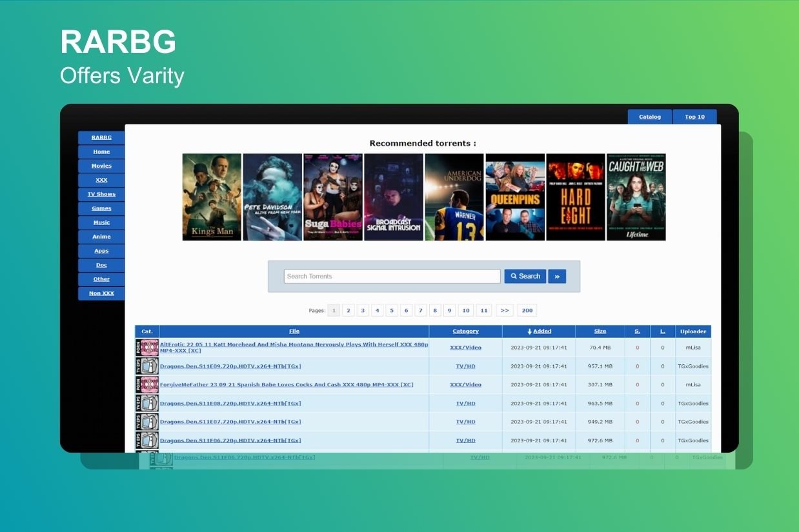
Task: Type in the Search Torrents field
Action: (392, 276)
